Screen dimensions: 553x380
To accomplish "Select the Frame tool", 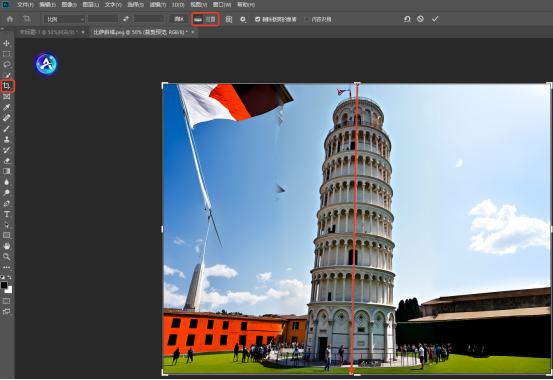I will coord(6,97).
